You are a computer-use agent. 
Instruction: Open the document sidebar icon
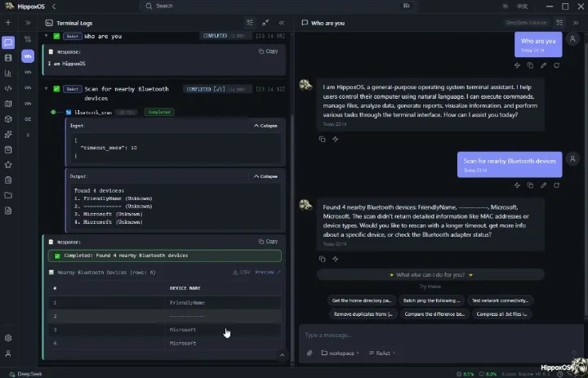pyautogui.click(x=8, y=211)
